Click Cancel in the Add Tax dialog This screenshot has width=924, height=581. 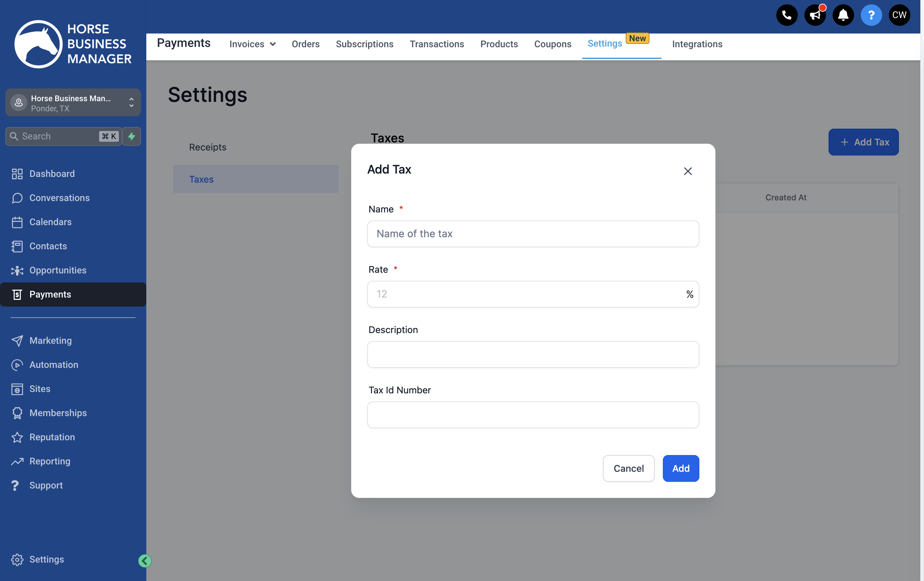(x=628, y=468)
